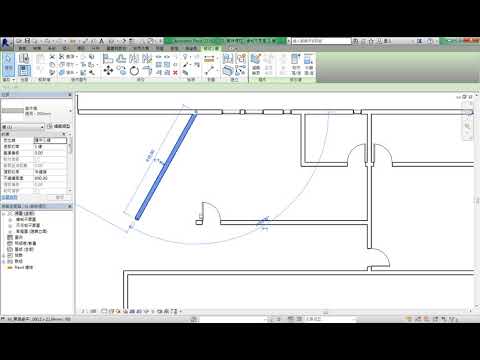The image size is (480, 360).
Task: Click the temporary dimension text near wall
Action: point(151,155)
